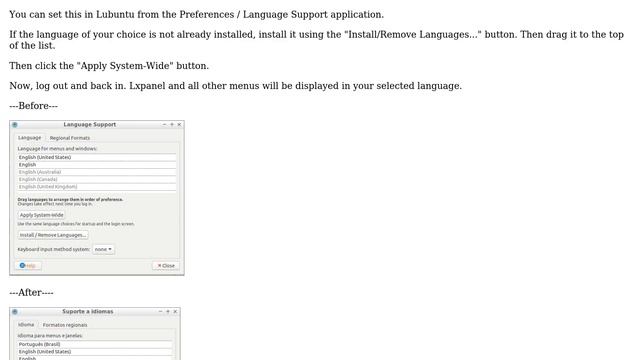Viewport: 640px width, 360px height.
Task: Select Português (Brasil) in the idioma list
Action: click(95, 344)
